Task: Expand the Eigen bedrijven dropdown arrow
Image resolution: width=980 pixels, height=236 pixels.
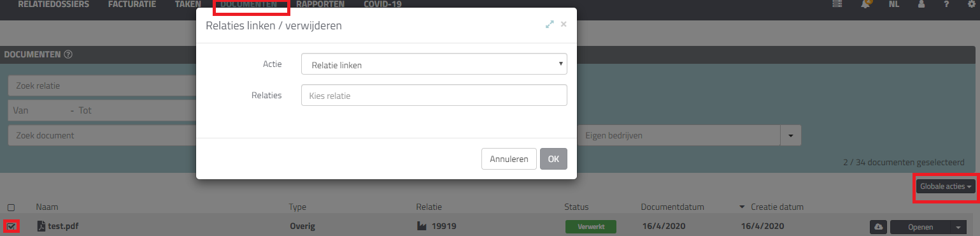Action: [791, 136]
